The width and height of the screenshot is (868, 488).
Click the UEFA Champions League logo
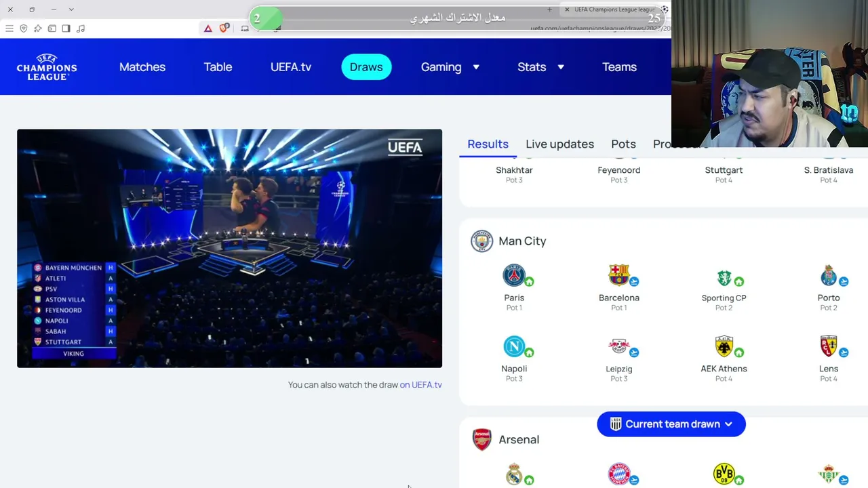click(47, 67)
